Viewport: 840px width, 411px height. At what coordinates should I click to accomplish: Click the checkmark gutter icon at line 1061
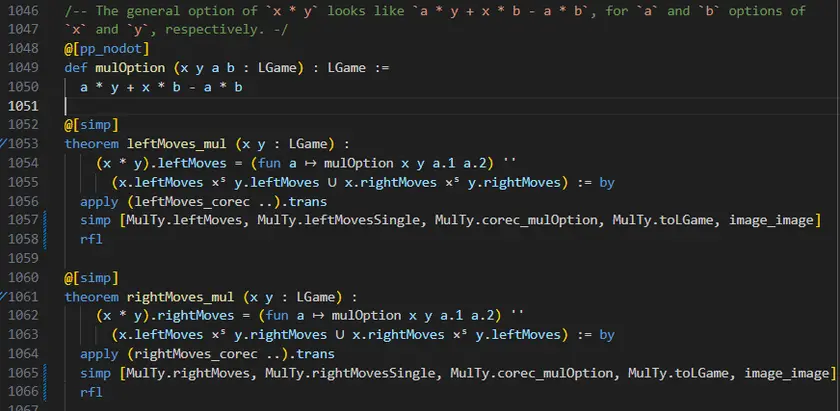click(x=4, y=297)
